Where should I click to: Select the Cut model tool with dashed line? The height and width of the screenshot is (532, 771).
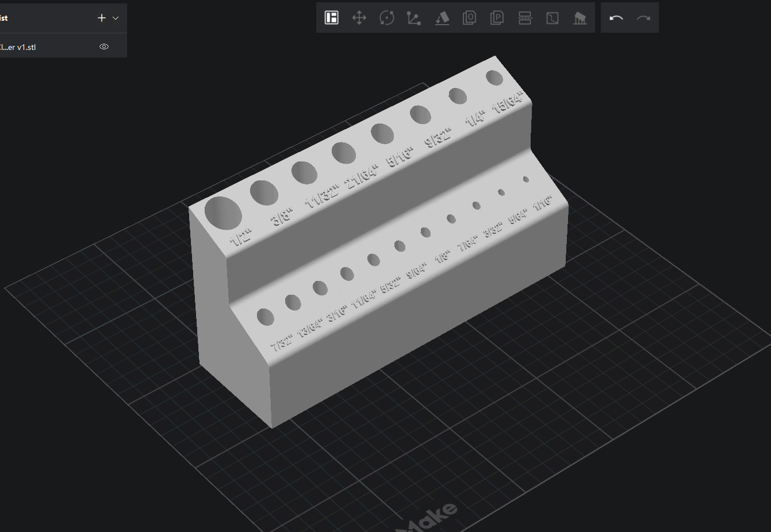(x=525, y=18)
